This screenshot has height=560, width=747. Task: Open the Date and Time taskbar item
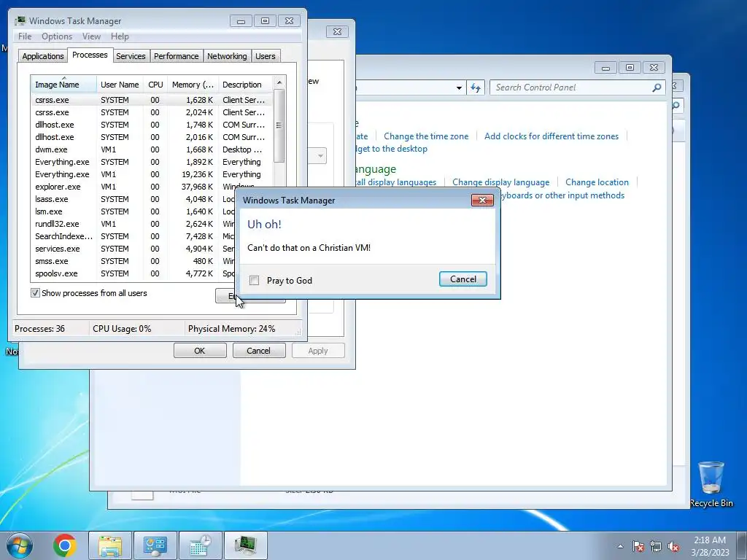tap(200, 545)
